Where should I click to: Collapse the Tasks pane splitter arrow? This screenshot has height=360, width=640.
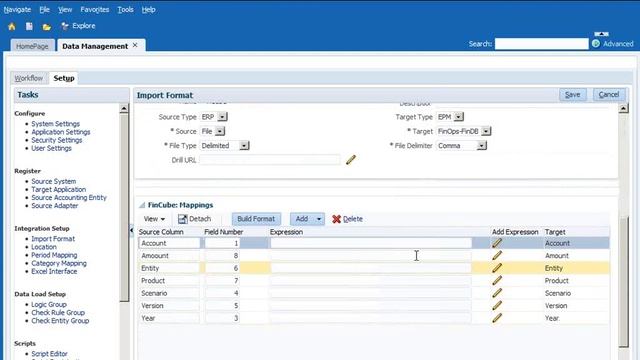tap(131, 231)
